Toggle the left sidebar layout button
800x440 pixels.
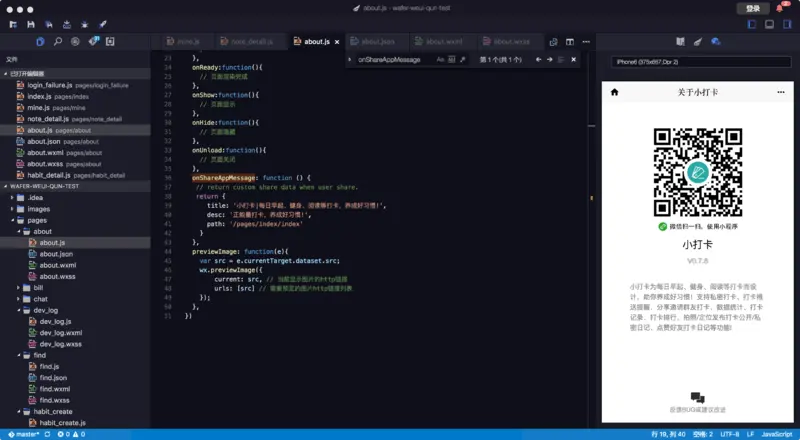[x=752, y=24]
